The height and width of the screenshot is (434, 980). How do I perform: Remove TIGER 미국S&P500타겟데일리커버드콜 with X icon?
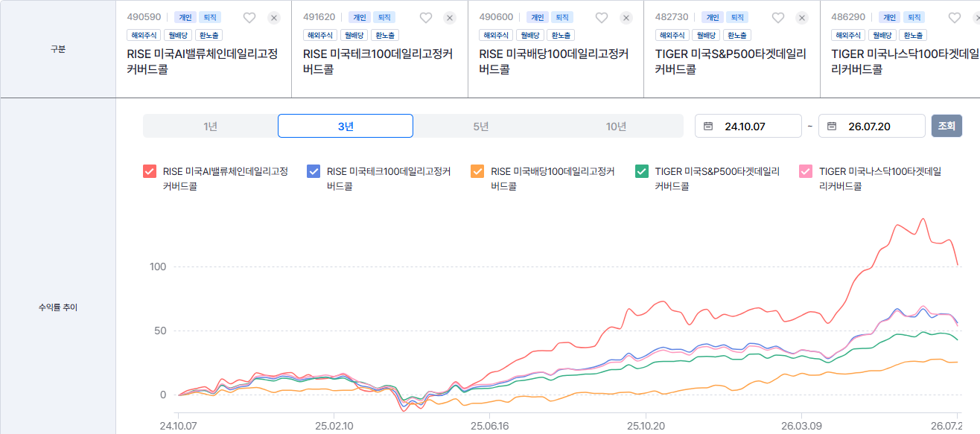point(802,18)
